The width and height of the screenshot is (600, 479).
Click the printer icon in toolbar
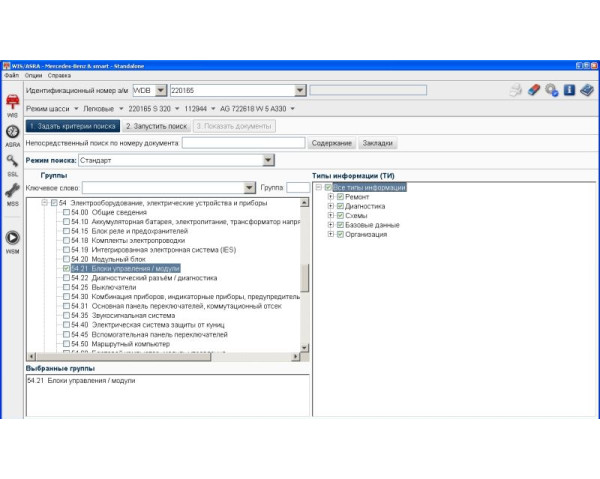[515, 90]
